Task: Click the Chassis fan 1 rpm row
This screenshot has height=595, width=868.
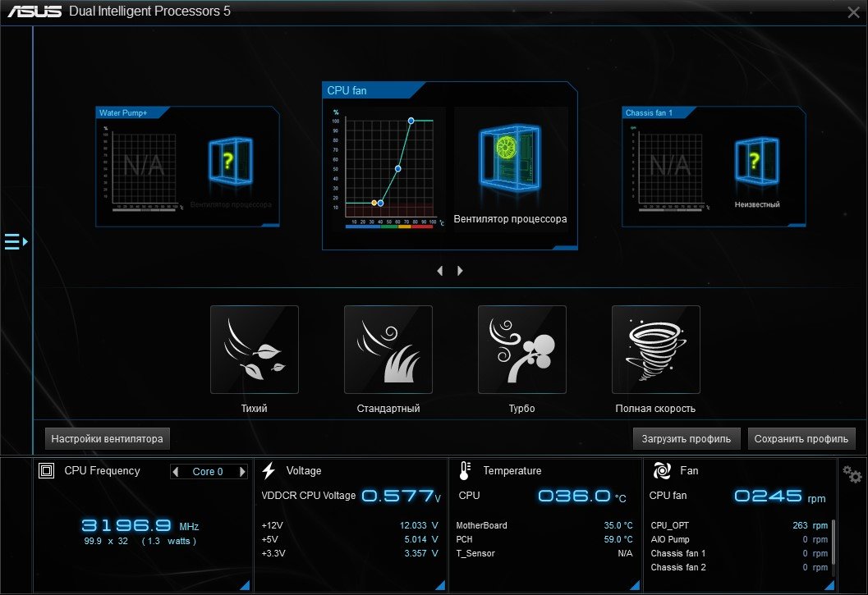Action: (x=739, y=553)
